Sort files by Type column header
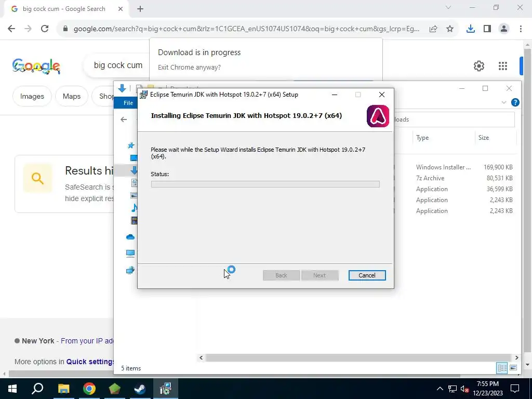Screen dimensions: 532x399 tap(422, 137)
